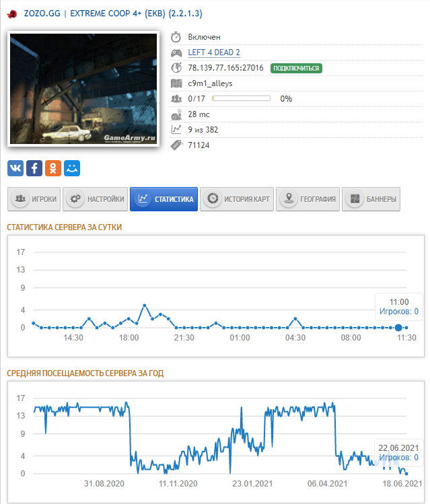The height and width of the screenshot is (504, 430).
Task: Click the Средняя посещаемость сервера за год heading
Action: [x=85, y=373]
